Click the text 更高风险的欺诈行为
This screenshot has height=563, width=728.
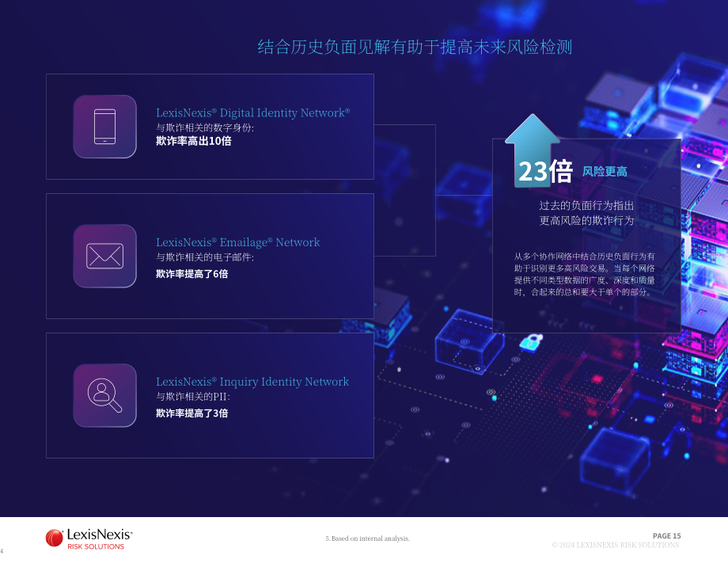pyautogui.click(x=586, y=220)
